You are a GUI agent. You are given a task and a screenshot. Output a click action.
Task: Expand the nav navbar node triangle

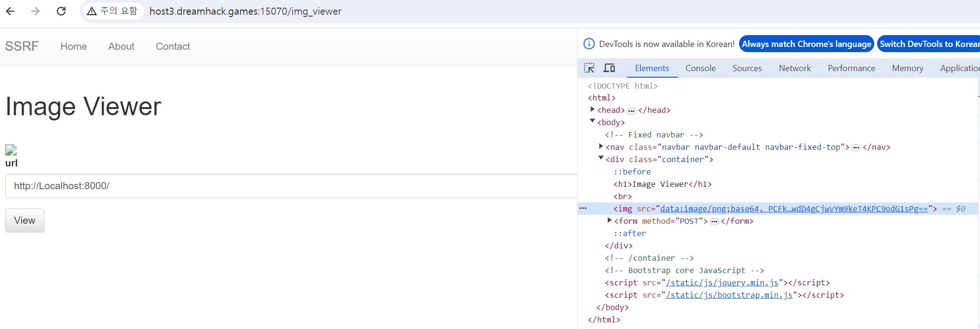click(601, 146)
